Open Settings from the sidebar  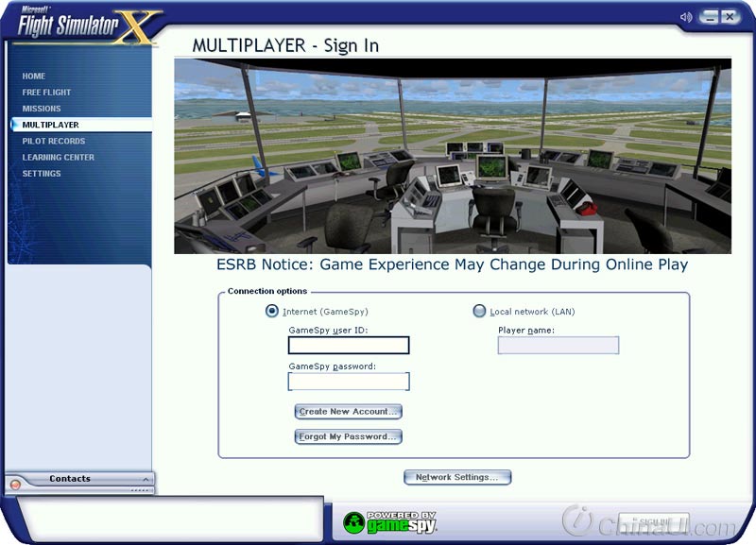pyautogui.click(x=42, y=174)
